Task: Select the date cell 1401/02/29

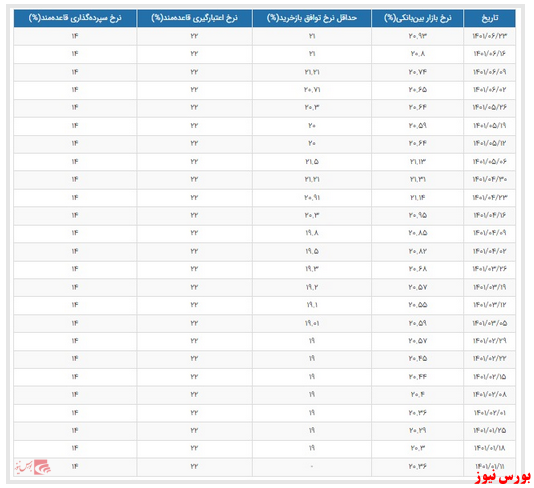Action: coord(489,341)
